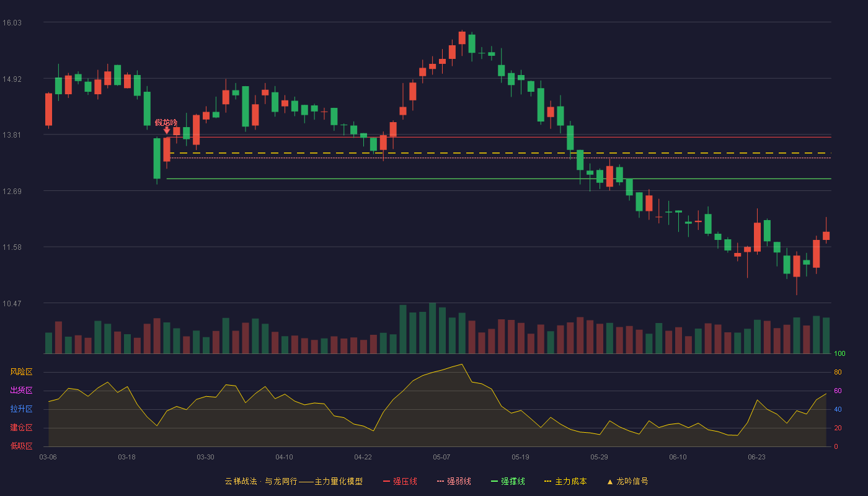Click the 云梯战法 主力量化模型 legend title
The width and height of the screenshot is (868, 496).
tap(293, 481)
